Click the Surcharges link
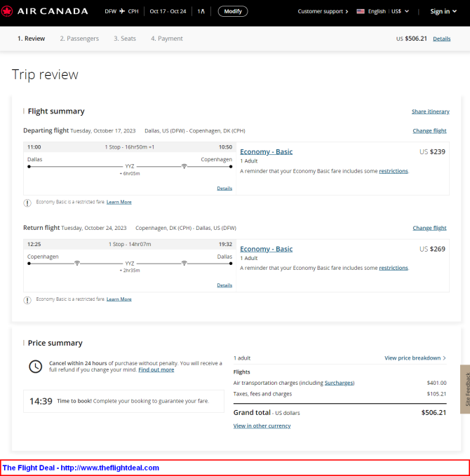The width and height of the screenshot is (470, 476). click(339, 383)
